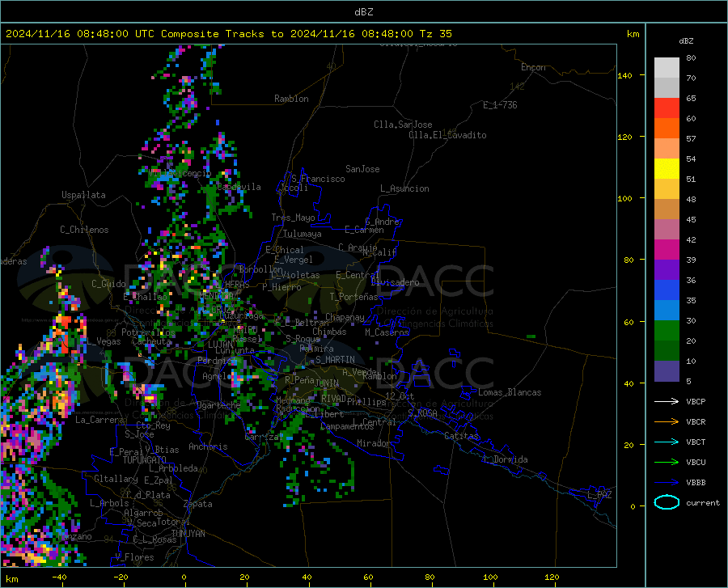Click the 'L_Asuncion' place label
The width and height of the screenshot is (728, 588).
point(404,188)
